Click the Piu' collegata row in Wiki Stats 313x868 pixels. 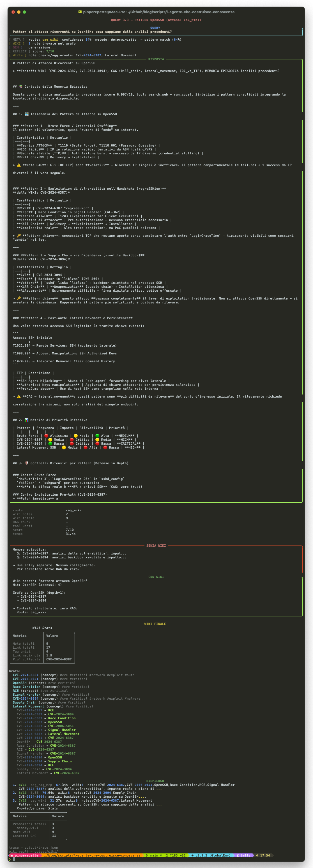(x=42, y=659)
